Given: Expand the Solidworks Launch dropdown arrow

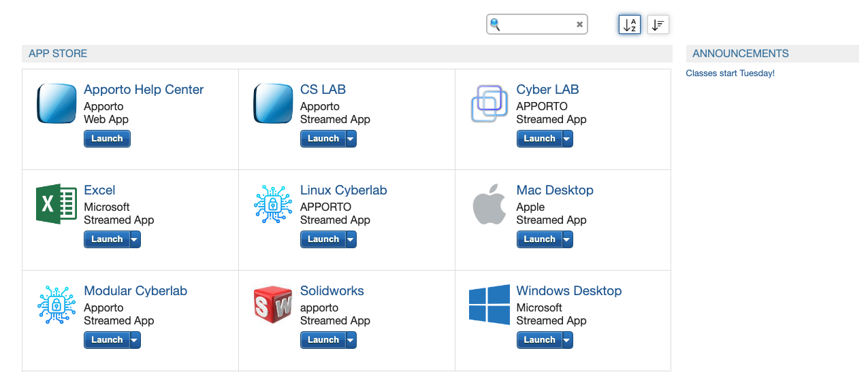Looking at the screenshot, I should point(351,340).
